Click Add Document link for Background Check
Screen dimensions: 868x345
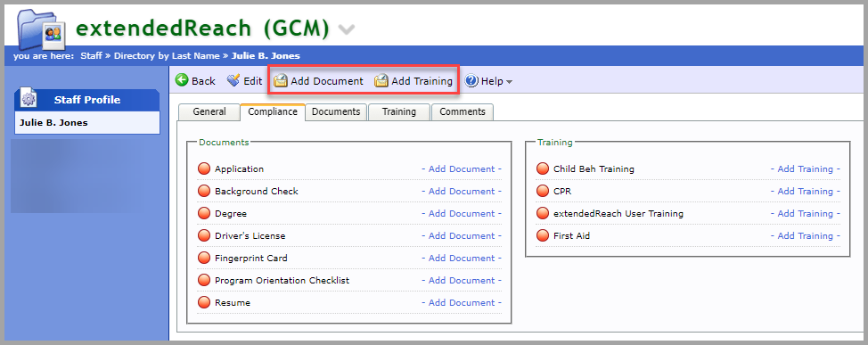point(462,191)
